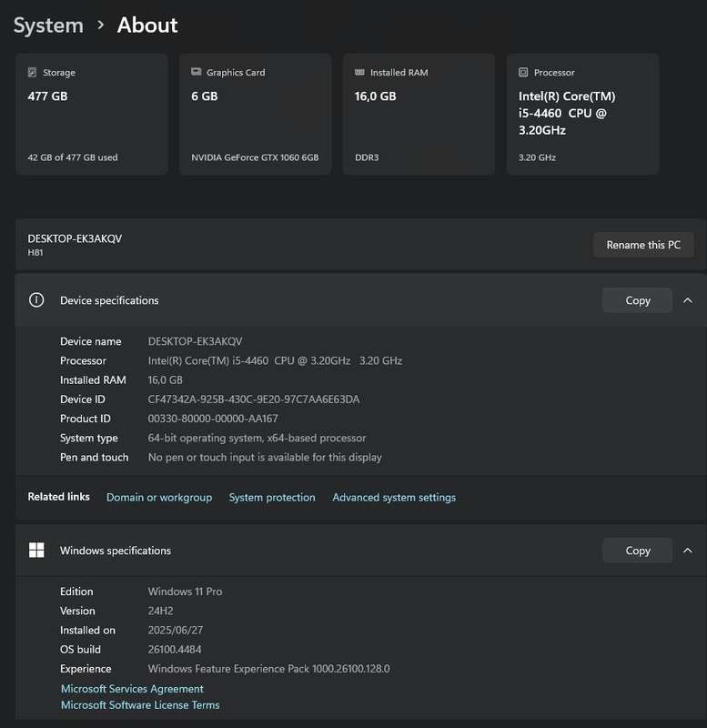Click the OS build value 26100.4484
Viewport: 707px width, 728px height.
[x=175, y=649]
